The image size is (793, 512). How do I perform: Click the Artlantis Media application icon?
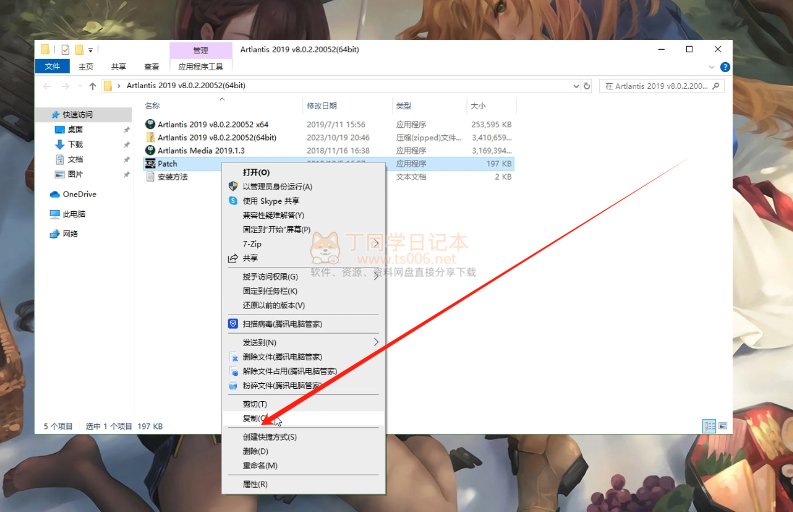tap(150, 150)
